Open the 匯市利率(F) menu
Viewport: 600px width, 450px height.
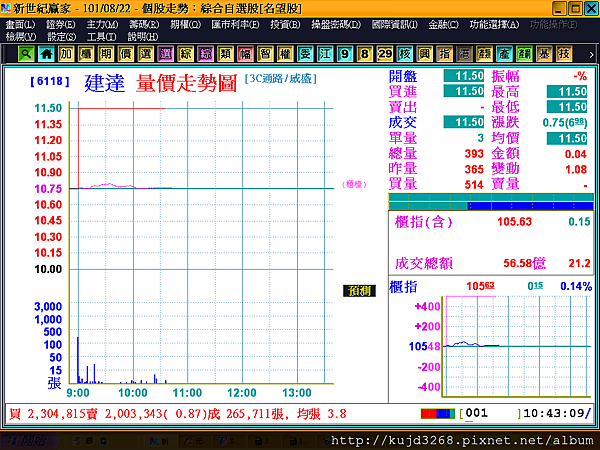[x=235, y=24]
